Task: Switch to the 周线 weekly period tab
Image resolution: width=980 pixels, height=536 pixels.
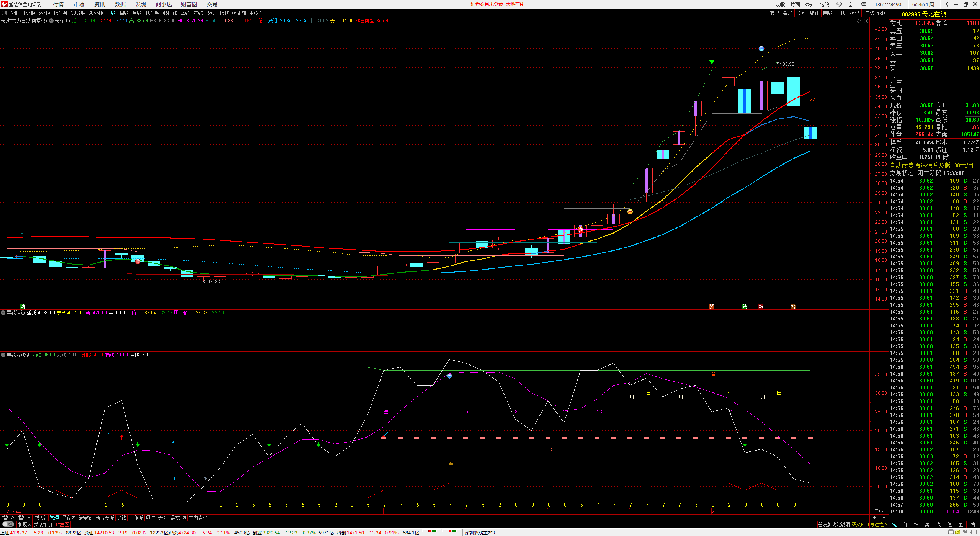Action: click(124, 13)
